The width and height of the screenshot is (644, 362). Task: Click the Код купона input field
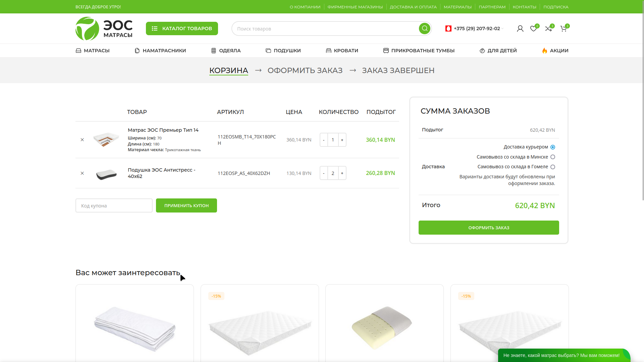pos(114,205)
